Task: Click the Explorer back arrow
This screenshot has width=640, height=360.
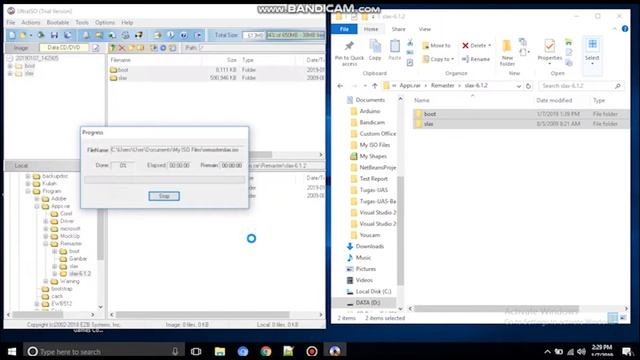Action: pos(340,86)
